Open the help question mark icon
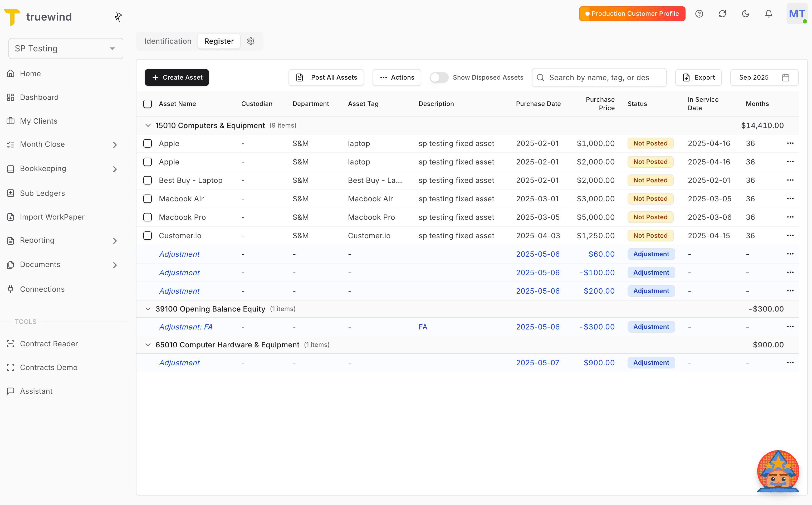 coord(699,14)
